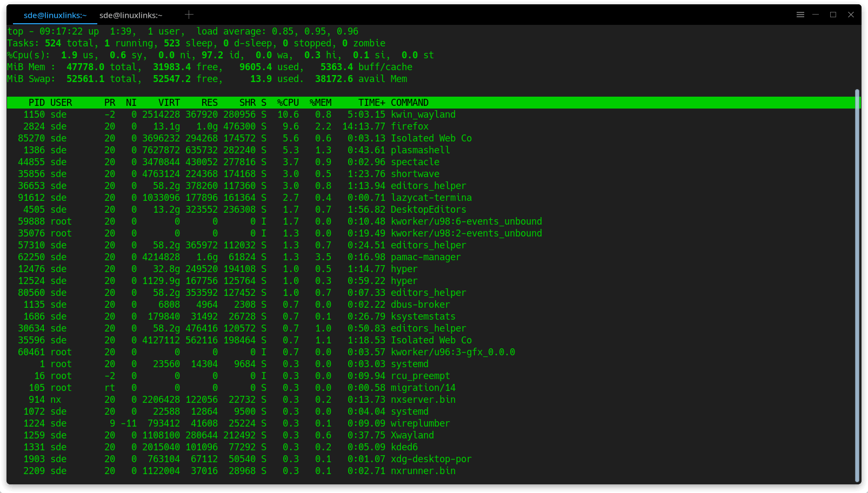Viewport: 868px width, 493px height.
Task: Click the COMMAND column header
Action: (410, 102)
